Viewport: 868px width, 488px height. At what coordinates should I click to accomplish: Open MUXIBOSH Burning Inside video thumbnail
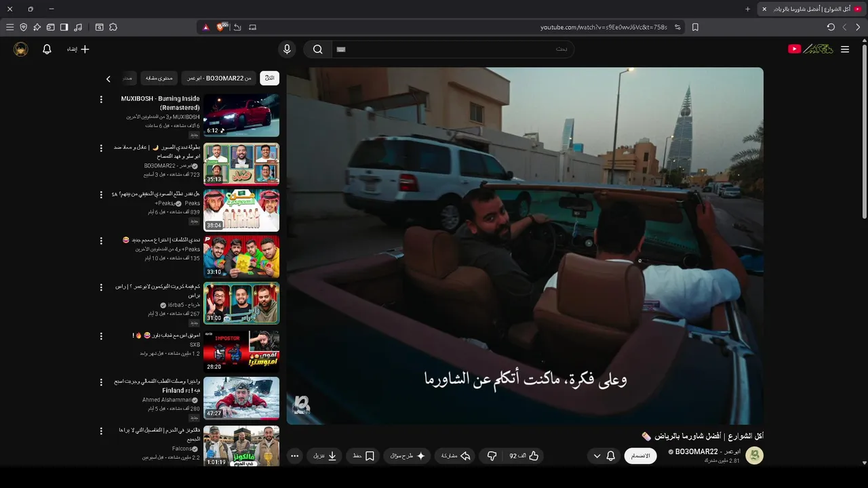tap(241, 115)
